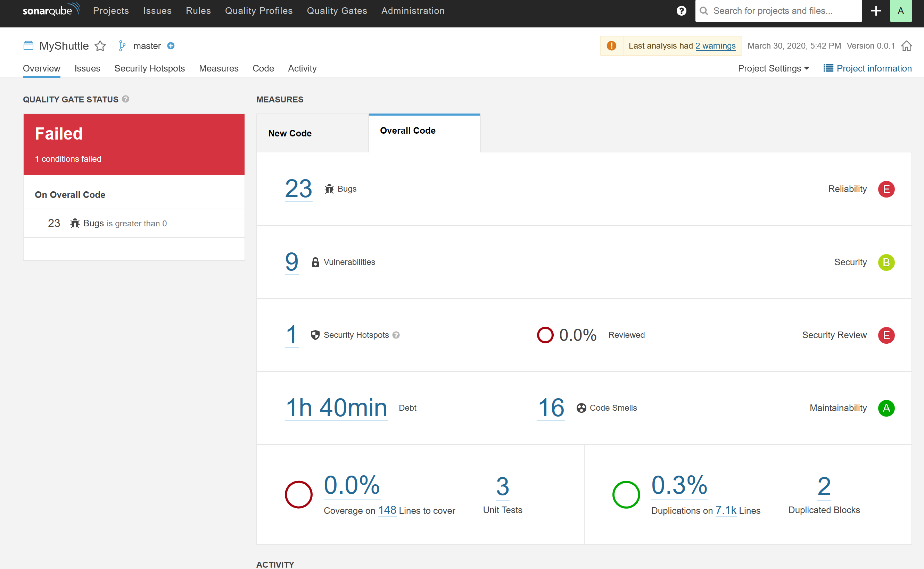
Task: Favorite MyShuttle with the star icon
Action: [100, 46]
